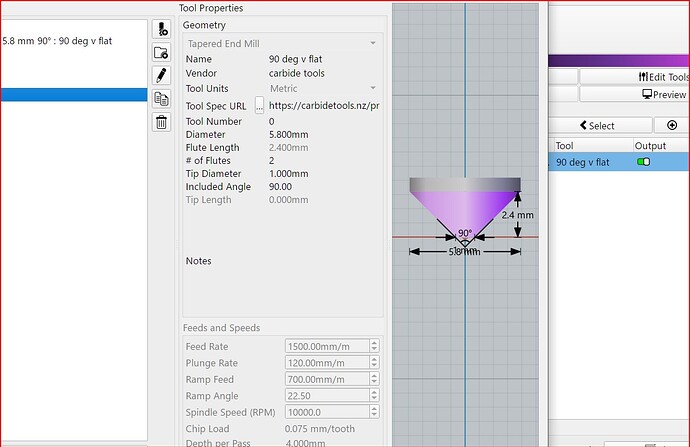Click the trash delete tool icon

(161, 122)
